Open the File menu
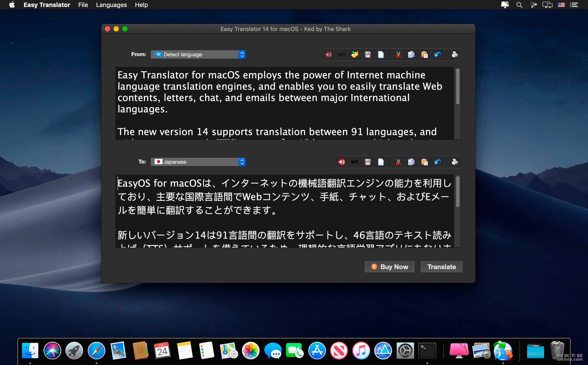 (x=83, y=5)
